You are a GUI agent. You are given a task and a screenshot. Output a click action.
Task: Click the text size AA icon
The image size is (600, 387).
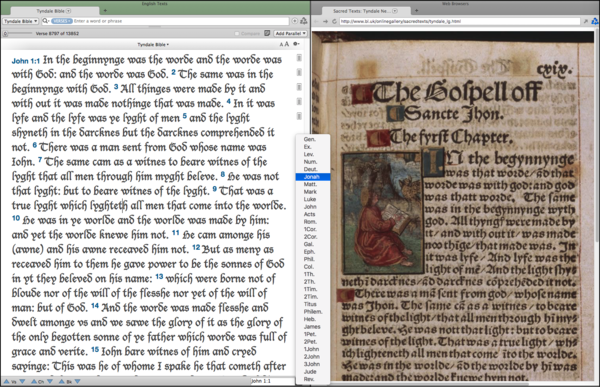(284, 44)
